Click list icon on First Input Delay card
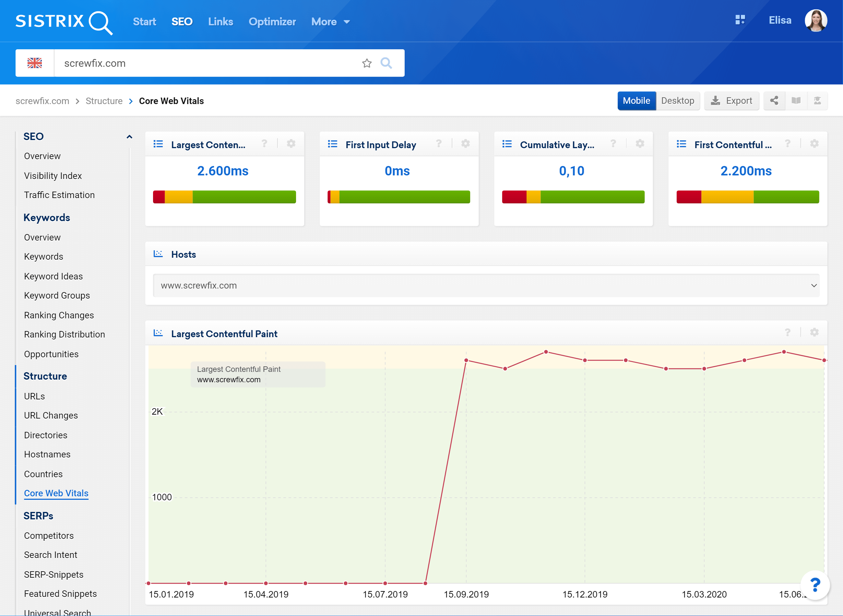This screenshot has width=843, height=616. [x=333, y=144]
